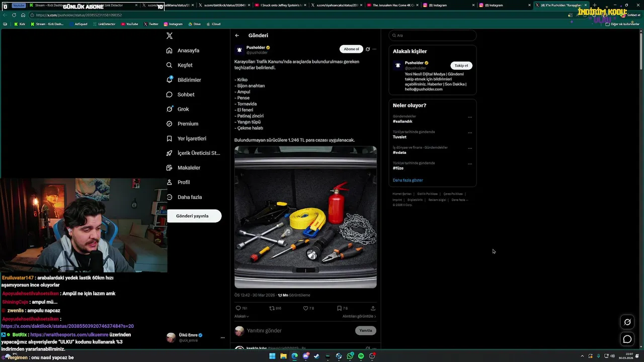
Task: Open Yer İşaretleri bookmarks
Action: coord(187,138)
